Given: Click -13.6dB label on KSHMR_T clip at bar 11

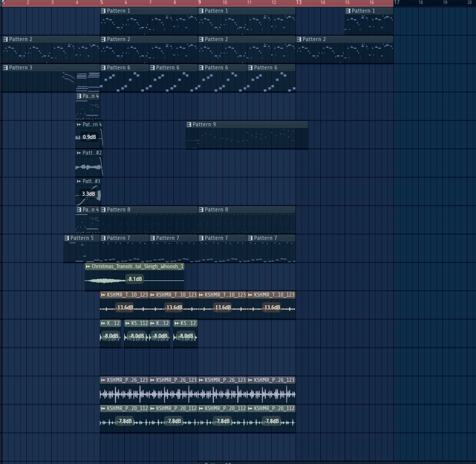Looking at the screenshot, I should pyautogui.click(x=271, y=308).
